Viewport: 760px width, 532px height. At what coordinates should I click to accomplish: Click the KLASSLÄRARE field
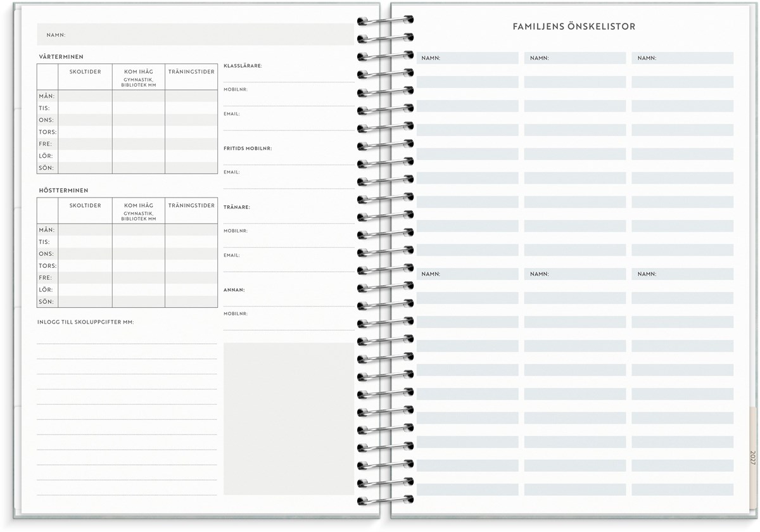(x=288, y=75)
